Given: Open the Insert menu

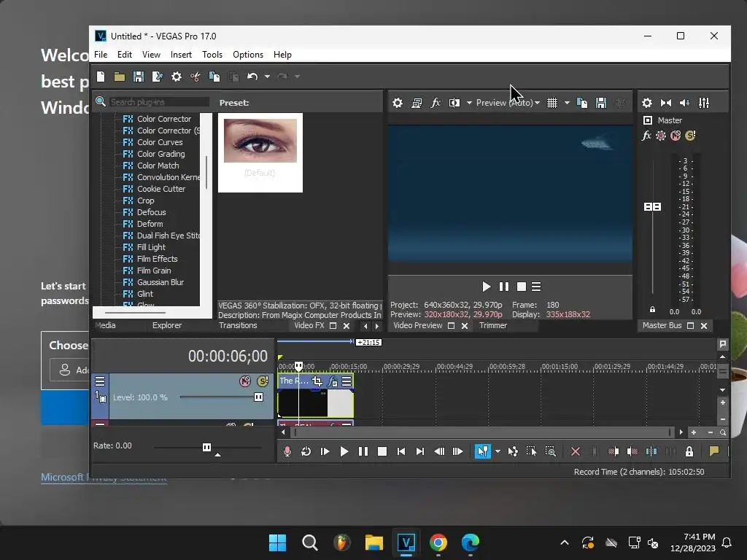Looking at the screenshot, I should point(181,55).
